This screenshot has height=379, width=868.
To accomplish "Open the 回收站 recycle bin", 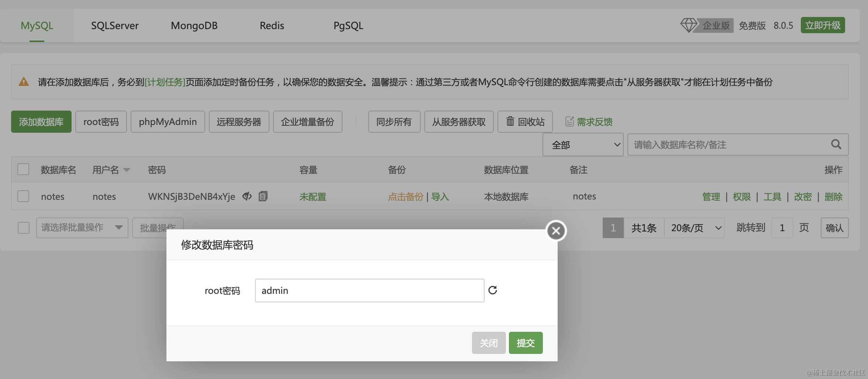I will [525, 122].
